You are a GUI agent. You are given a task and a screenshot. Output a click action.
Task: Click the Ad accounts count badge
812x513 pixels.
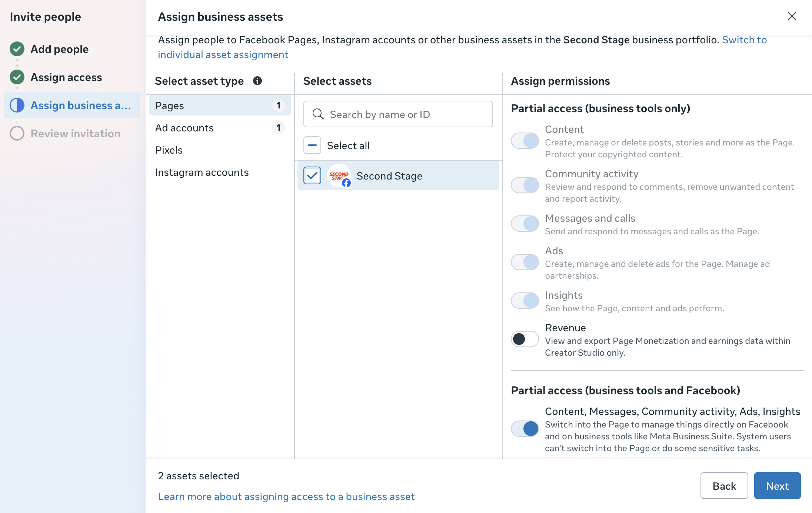[278, 127]
